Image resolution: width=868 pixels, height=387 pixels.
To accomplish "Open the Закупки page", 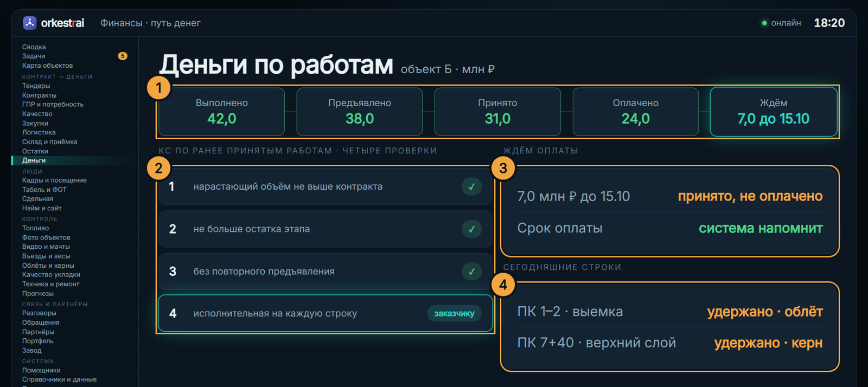I will coord(35,124).
